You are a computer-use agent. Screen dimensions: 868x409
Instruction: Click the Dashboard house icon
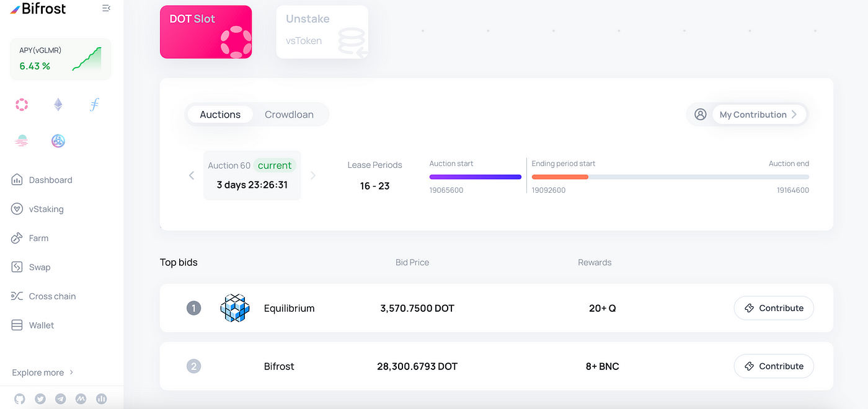(x=17, y=180)
